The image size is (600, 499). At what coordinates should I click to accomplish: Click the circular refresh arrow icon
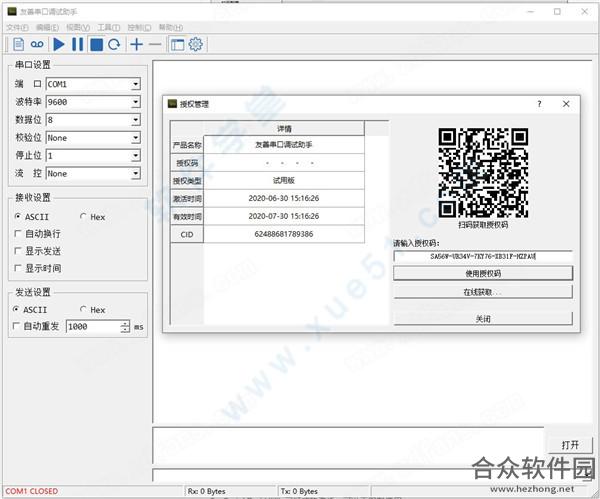tap(114, 44)
